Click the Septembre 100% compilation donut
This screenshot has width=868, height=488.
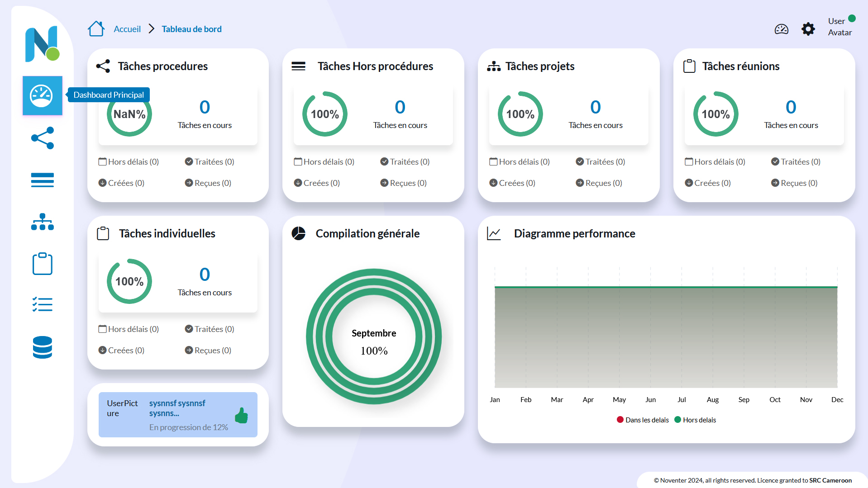click(374, 337)
